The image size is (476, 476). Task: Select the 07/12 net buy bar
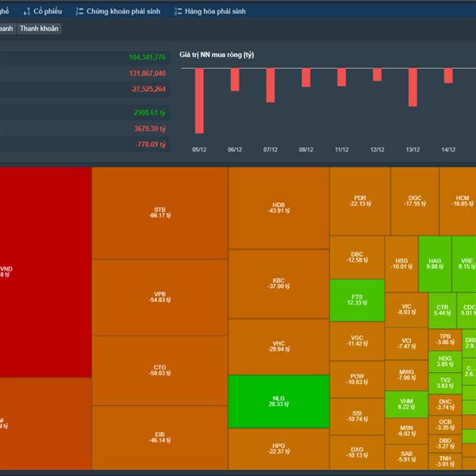click(271, 86)
